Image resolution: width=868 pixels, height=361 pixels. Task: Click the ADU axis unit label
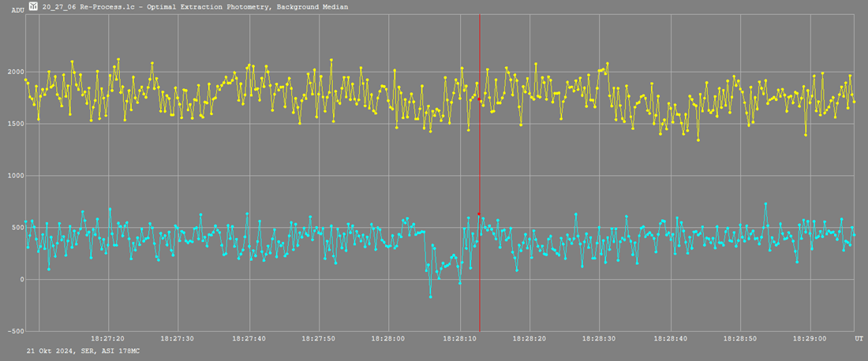(17, 10)
